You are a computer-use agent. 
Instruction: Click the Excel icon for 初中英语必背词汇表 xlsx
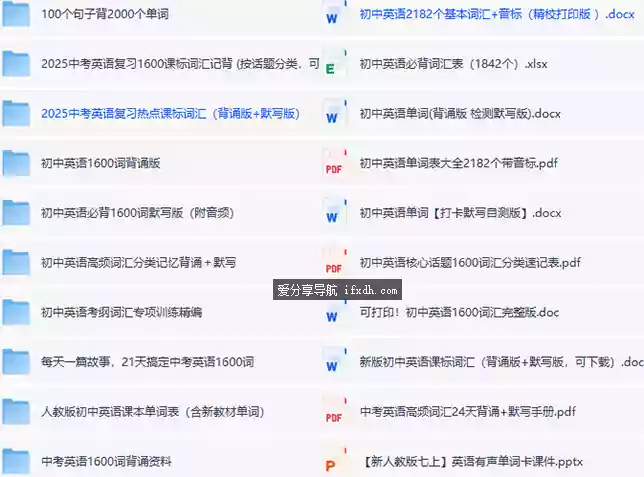point(333,64)
